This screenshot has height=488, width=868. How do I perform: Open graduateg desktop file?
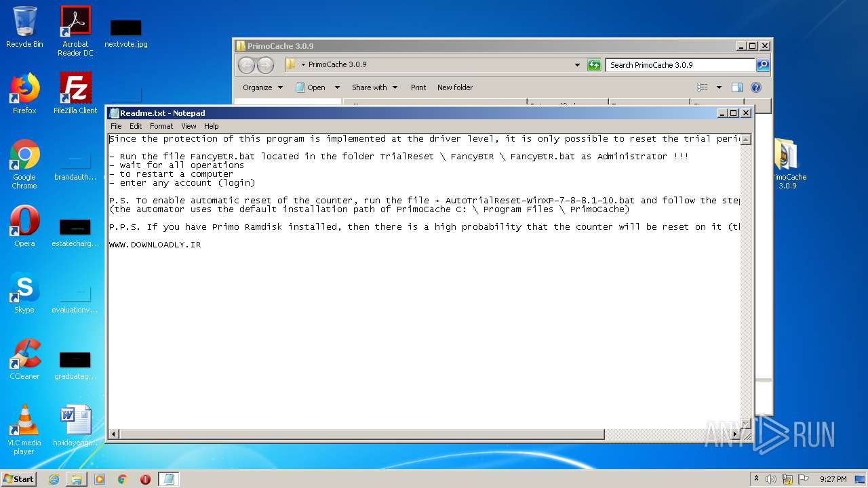pyautogui.click(x=75, y=366)
